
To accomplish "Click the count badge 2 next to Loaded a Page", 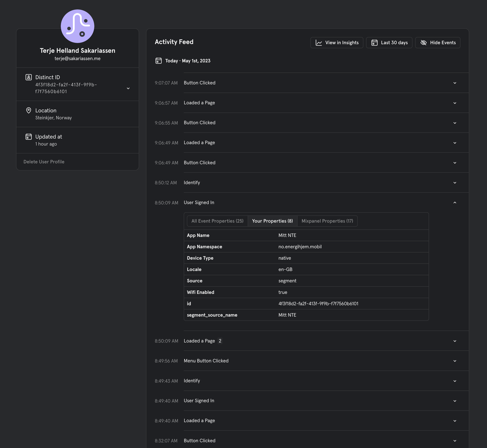I will click(x=220, y=341).
